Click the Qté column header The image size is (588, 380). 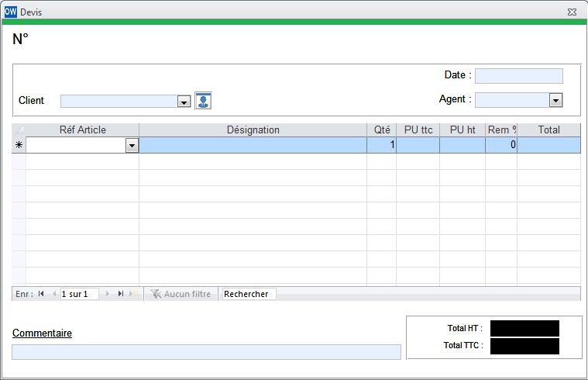pos(382,130)
